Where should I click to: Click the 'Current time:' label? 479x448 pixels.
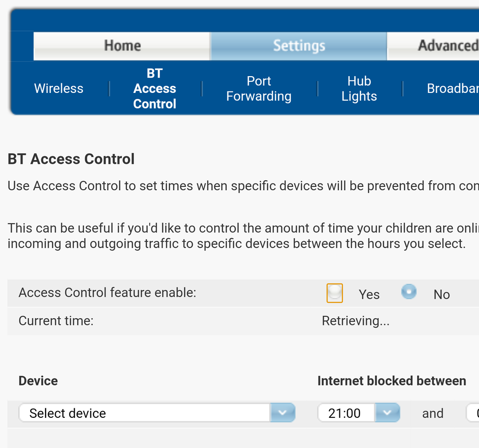[x=56, y=321]
